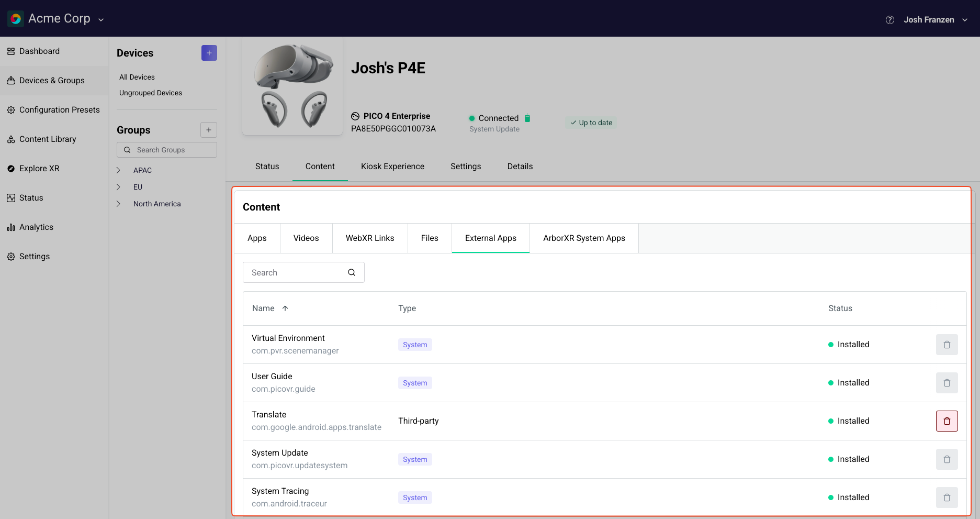Open Configuration Presets in the sidebar
The width and height of the screenshot is (980, 519).
[54, 110]
